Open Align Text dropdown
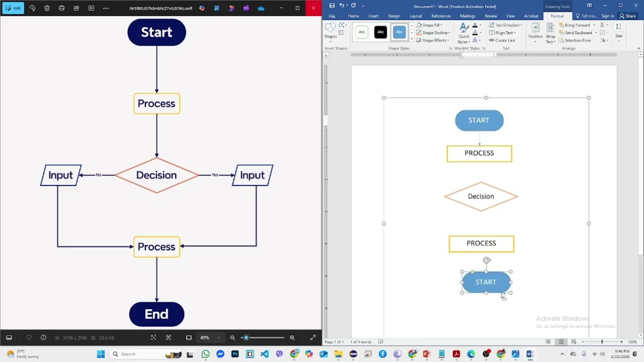This screenshot has height=362, width=644. pyautogui.click(x=502, y=33)
